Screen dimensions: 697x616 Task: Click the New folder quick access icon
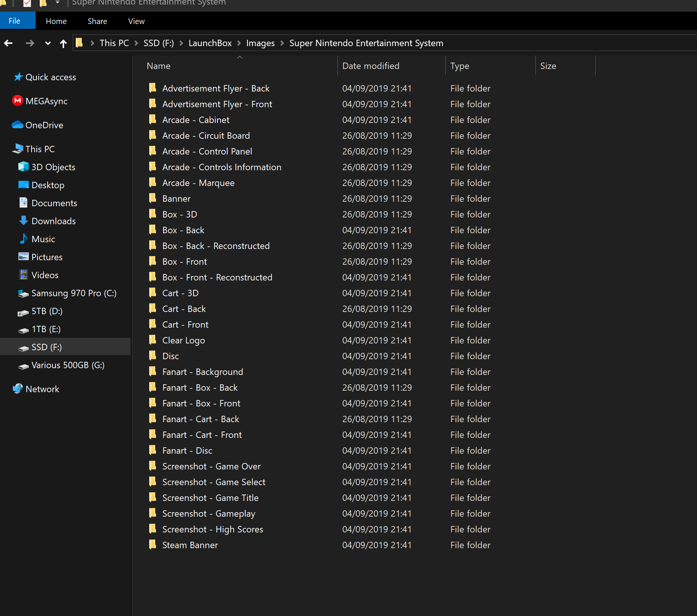pos(43,3)
